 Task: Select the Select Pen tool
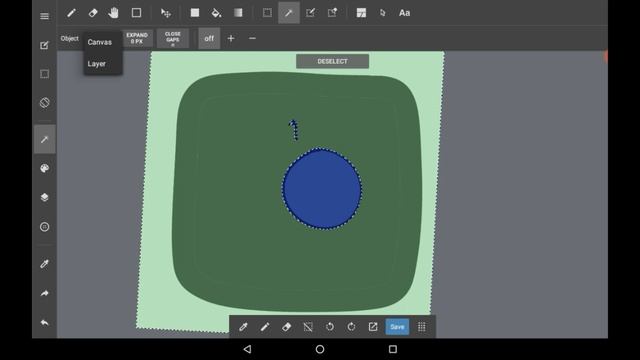(311, 13)
